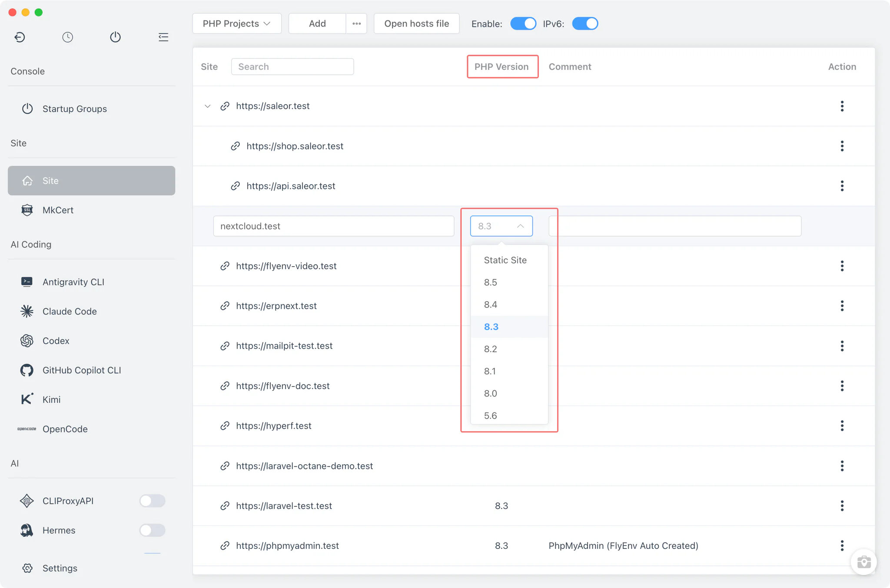This screenshot has width=890, height=588.
Task: Collapse the saleor.test site group
Action: (208, 106)
